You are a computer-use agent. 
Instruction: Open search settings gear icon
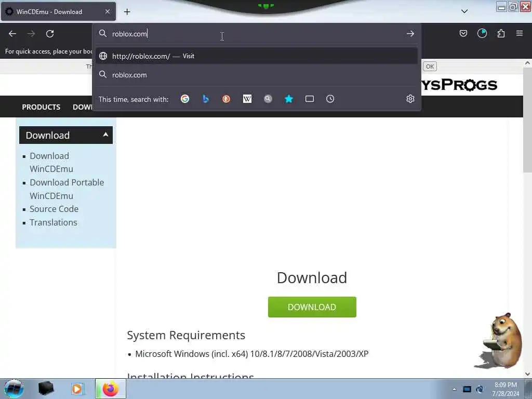point(410,99)
